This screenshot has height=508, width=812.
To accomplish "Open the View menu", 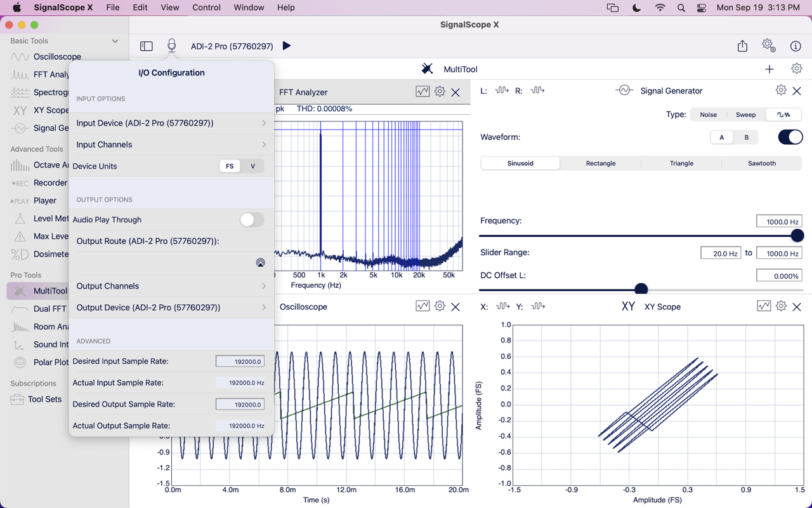I will 169,8.
